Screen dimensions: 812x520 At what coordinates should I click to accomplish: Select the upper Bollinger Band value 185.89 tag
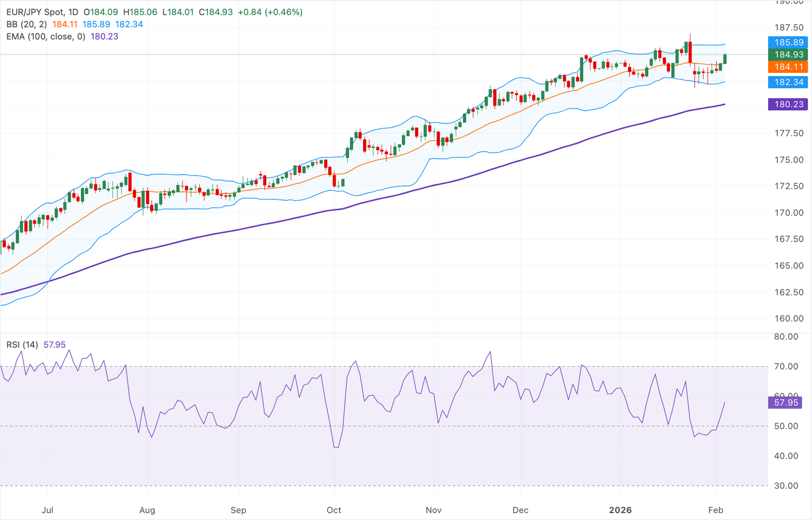click(787, 42)
